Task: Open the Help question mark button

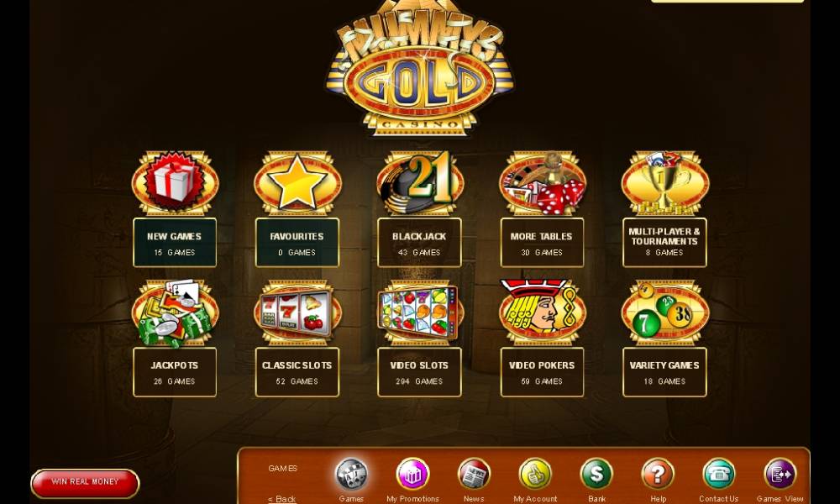Action: (x=658, y=474)
